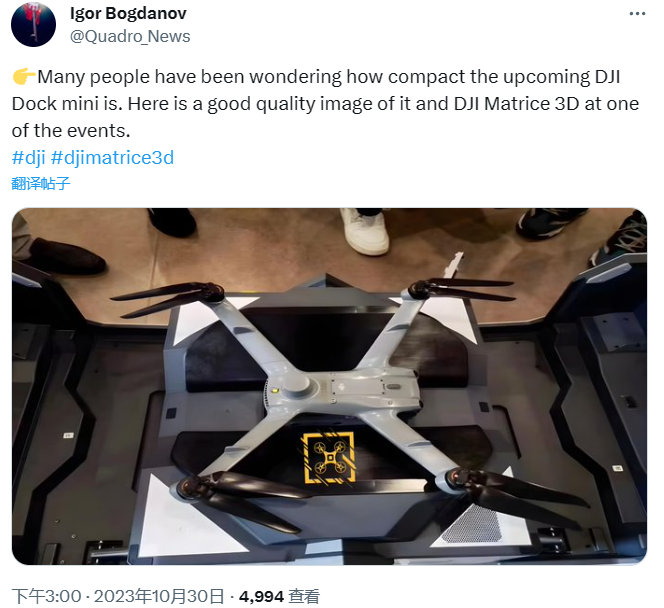Viewport: 664px width, 608px height.
Task: Open the #djimatrice3d hashtag
Action: 112,158
